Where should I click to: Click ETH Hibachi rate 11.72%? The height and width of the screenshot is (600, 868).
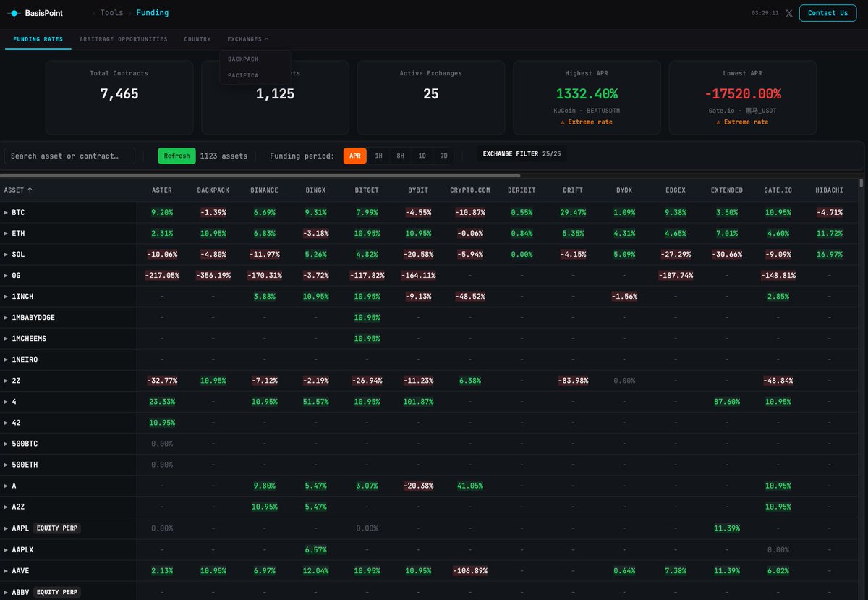coord(829,233)
